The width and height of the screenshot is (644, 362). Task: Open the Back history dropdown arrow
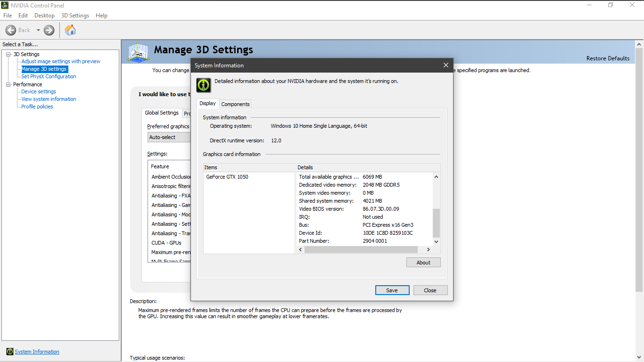pos(38,30)
